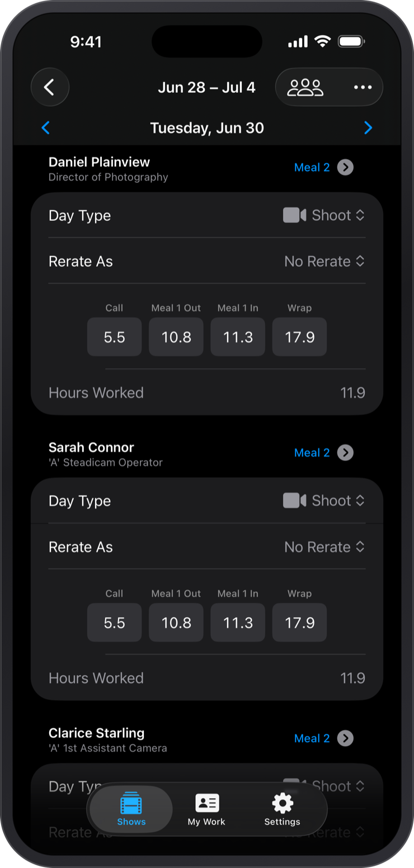The width and height of the screenshot is (414, 868).
Task: Open Daniel Plainview's Meal 2 chevron circle
Action: pos(345,167)
